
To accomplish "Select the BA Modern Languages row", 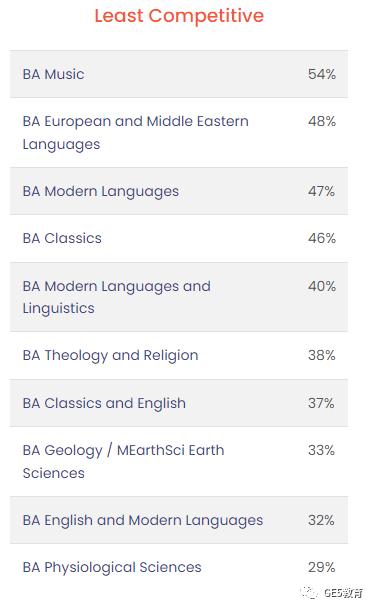I will click(179, 191).
